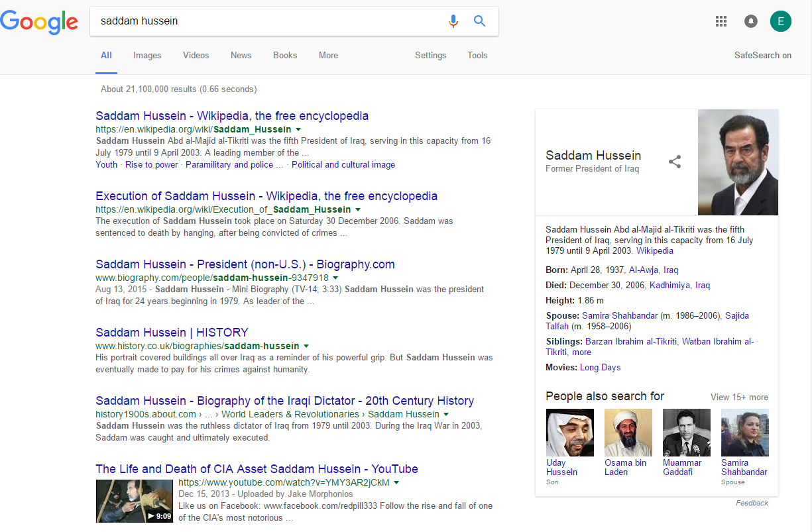Viewport: 812px width, 532px height.
Task: Switch to the News tab
Action: point(241,56)
